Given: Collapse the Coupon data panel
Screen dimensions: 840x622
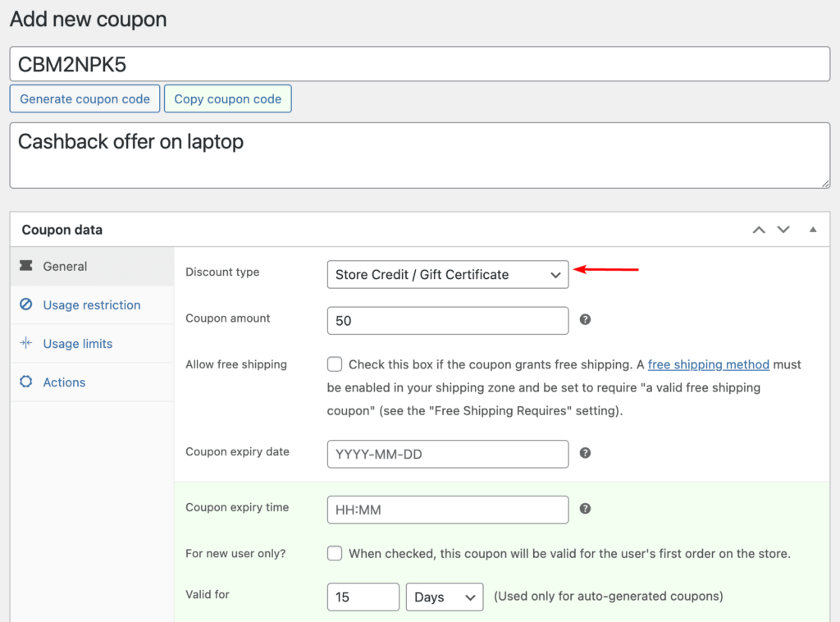Looking at the screenshot, I should click(x=813, y=230).
